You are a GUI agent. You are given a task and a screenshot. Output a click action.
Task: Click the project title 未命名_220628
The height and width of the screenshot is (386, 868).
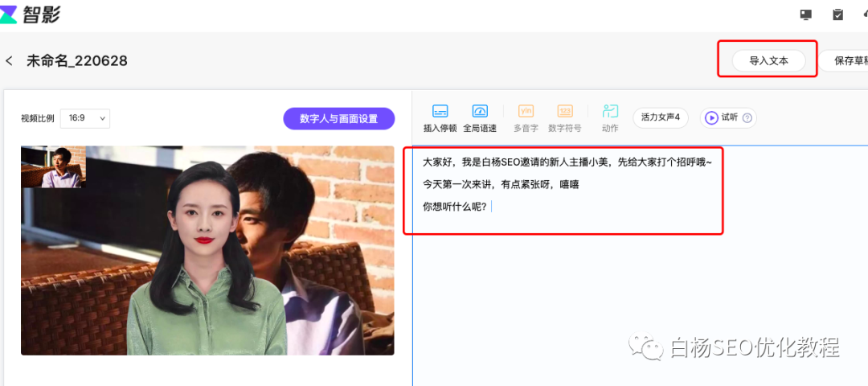(77, 61)
